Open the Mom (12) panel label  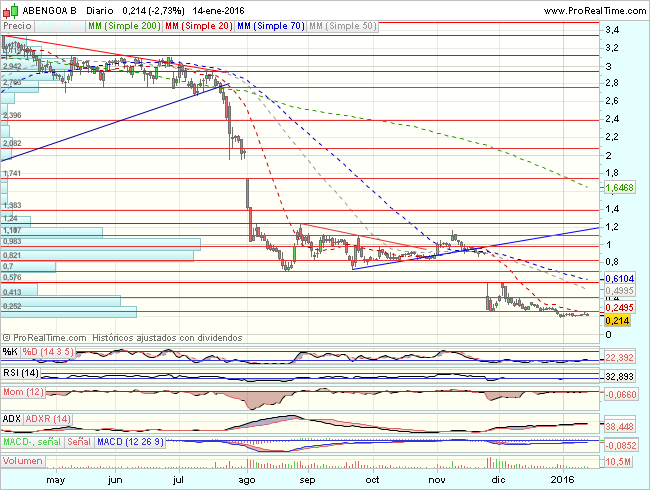pos(23,392)
